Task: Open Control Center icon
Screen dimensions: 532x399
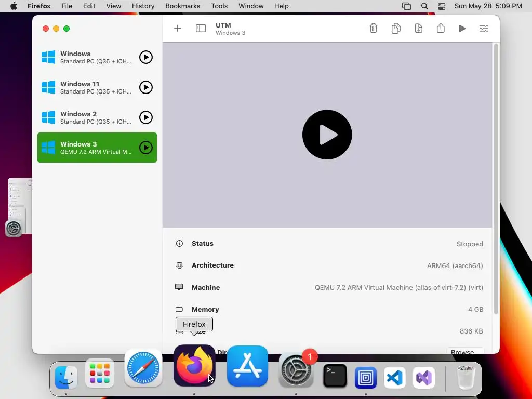Action: point(442,6)
